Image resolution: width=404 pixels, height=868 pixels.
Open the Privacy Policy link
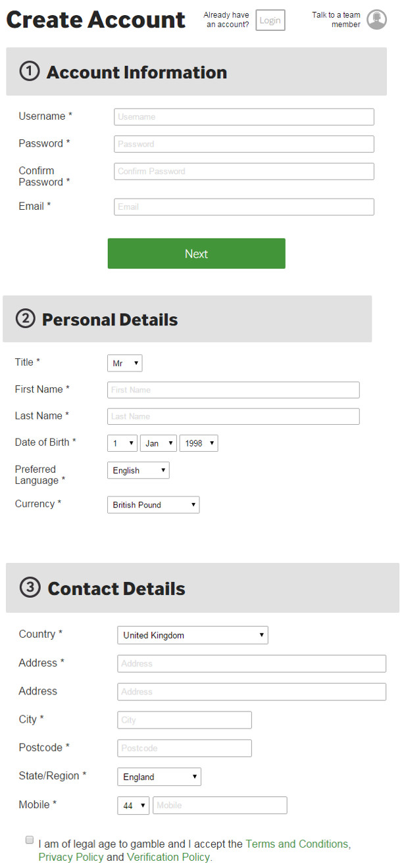[x=71, y=857]
